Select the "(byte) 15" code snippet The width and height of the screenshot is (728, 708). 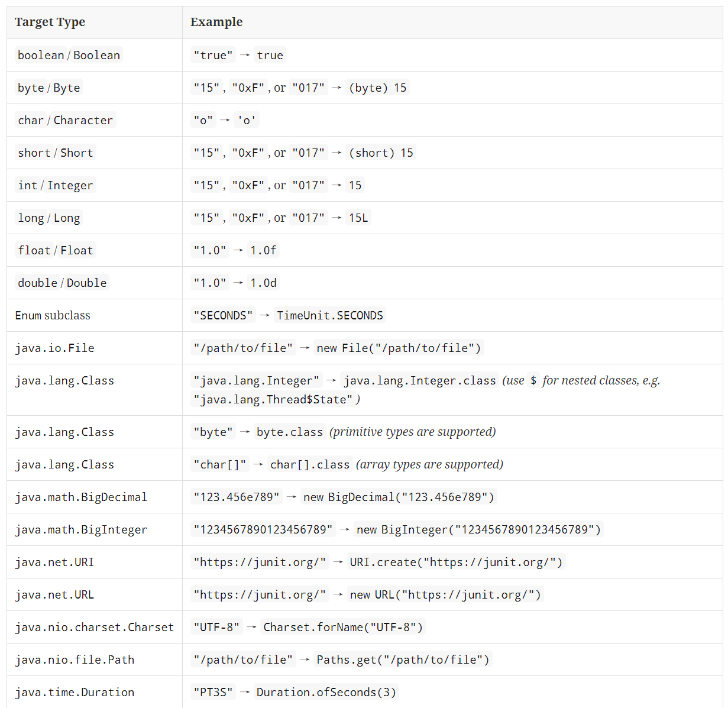[x=377, y=88]
